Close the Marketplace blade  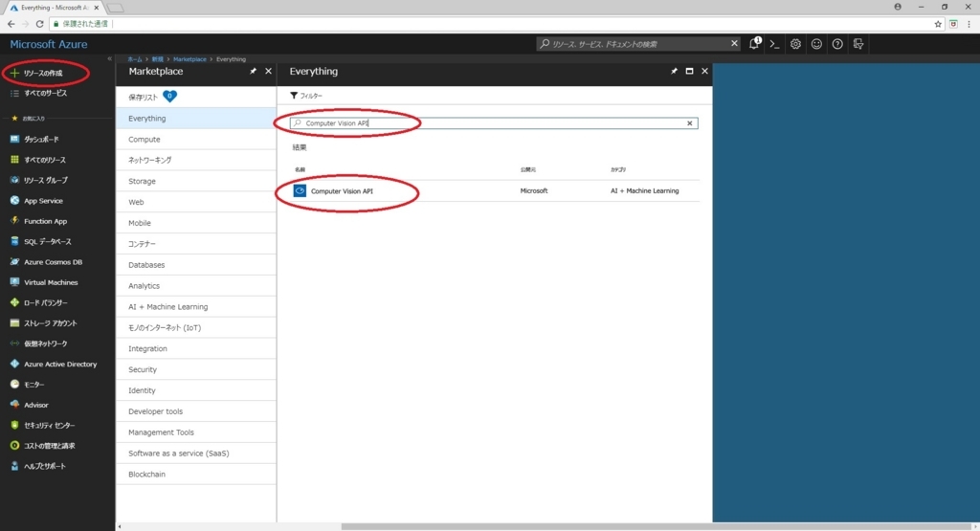(x=268, y=71)
